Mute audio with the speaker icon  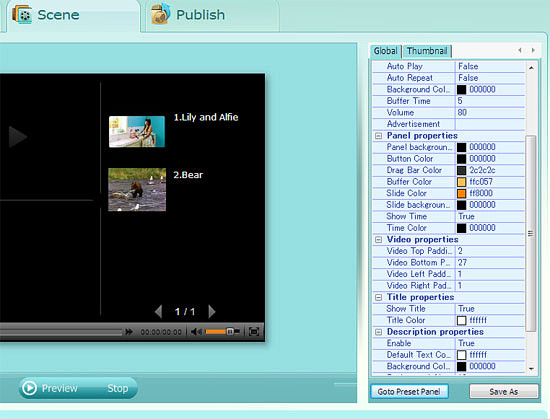coord(196,332)
